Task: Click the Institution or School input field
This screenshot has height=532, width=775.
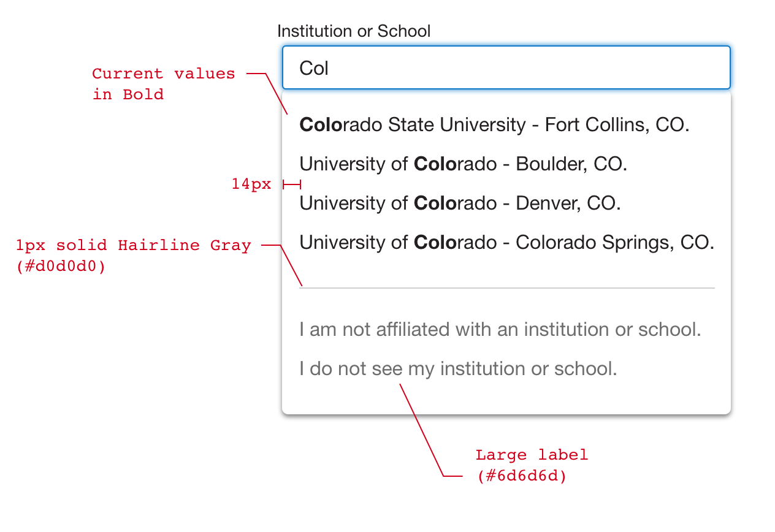Action: pyautogui.click(x=506, y=68)
